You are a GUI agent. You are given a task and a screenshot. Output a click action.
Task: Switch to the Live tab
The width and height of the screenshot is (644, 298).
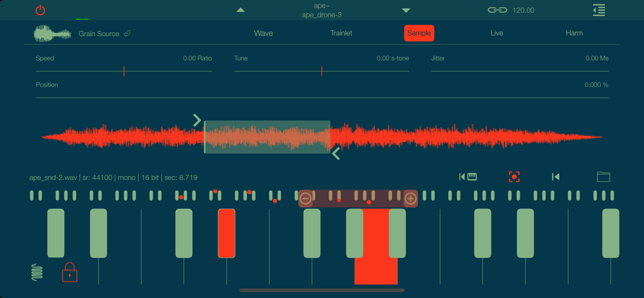coord(497,34)
